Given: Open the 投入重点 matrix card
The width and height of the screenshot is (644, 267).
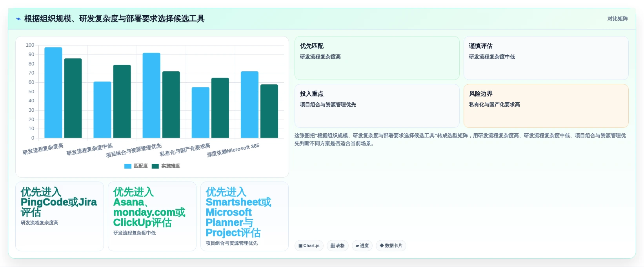Looking at the screenshot, I should click(377, 106).
